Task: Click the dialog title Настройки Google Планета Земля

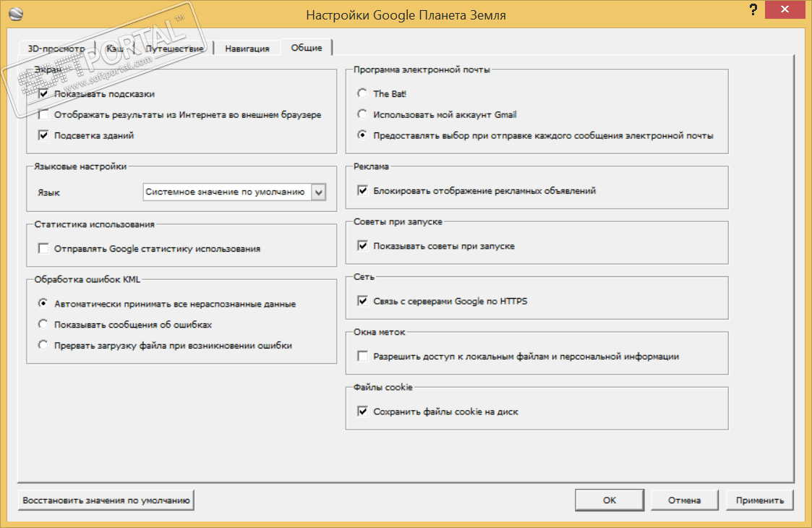Action: click(406, 15)
